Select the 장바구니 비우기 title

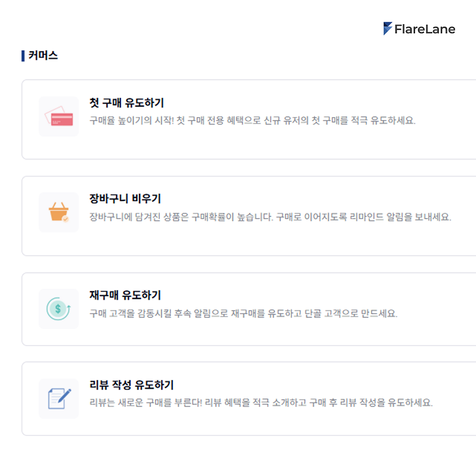pyautogui.click(x=125, y=199)
